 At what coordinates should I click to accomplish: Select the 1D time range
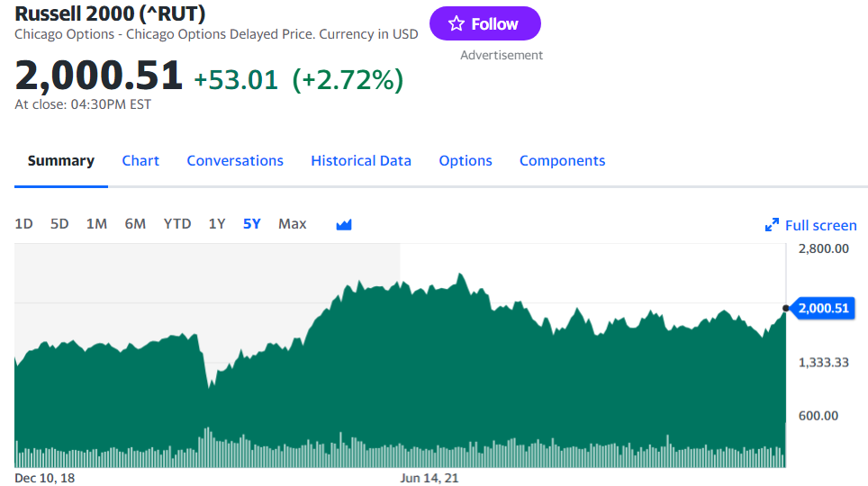coord(23,223)
